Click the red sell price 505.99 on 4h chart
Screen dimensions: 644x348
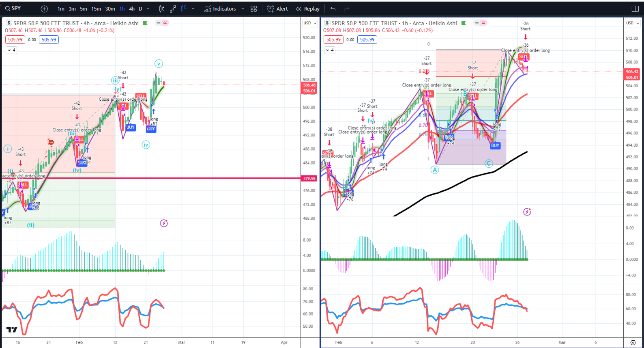tap(15, 40)
